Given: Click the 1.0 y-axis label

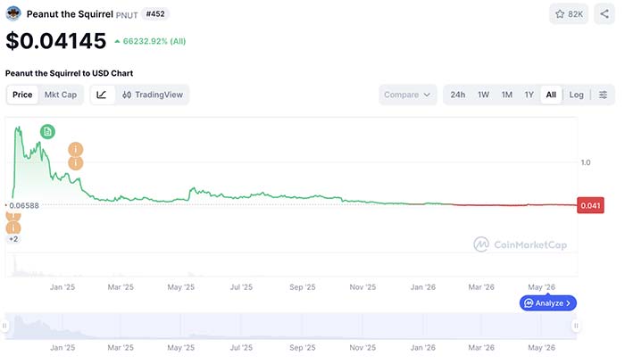Looking at the screenshot, I should 585,162.
